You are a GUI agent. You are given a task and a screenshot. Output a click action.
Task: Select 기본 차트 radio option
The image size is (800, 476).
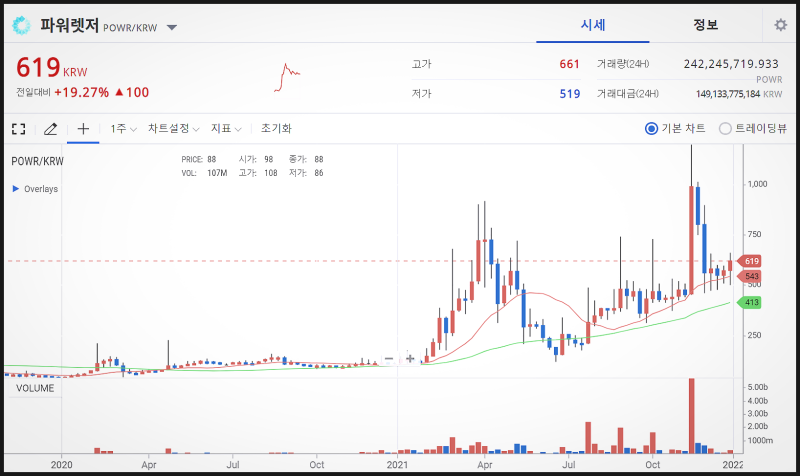click(651, 129)
